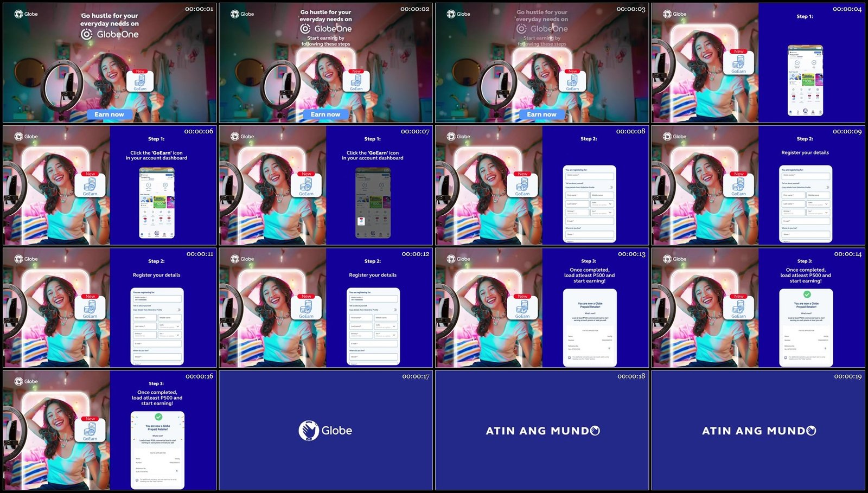Screen dimensions: 868x493
Task: Click 'Step 2:' heading in the 00:00:08 frame
Action: point(589,139)
